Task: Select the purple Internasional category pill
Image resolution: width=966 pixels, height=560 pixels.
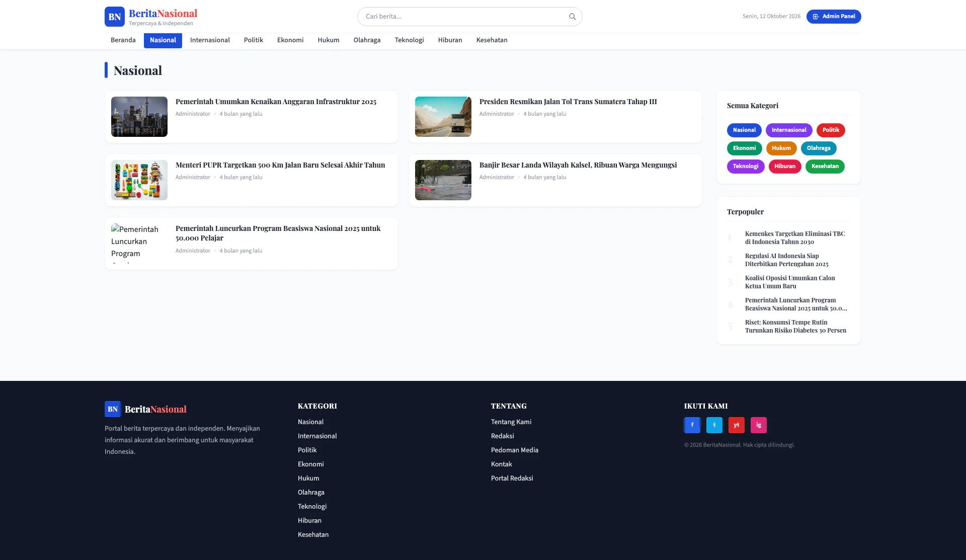Action: (789, 130)
